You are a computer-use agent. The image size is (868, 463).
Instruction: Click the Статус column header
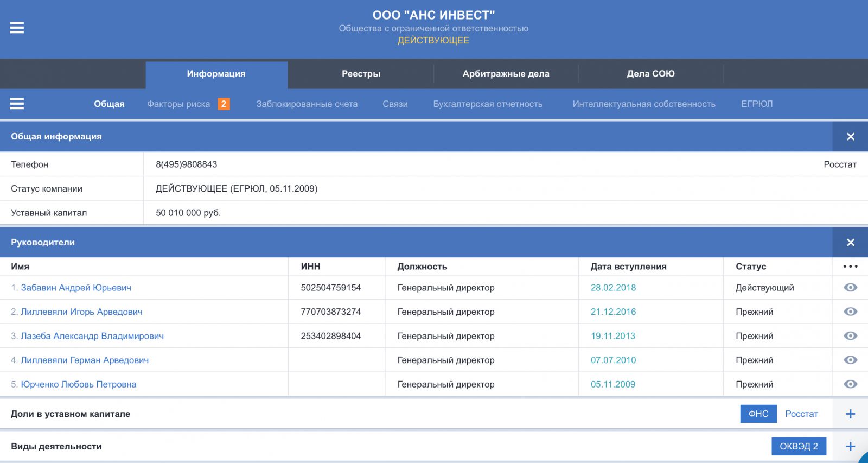click(x=751, y=267)
